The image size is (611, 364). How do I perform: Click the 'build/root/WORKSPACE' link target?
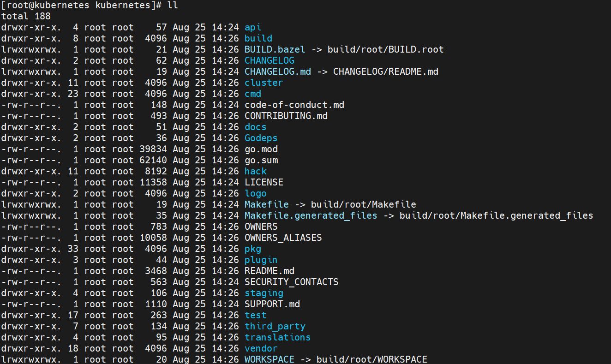pos(372,359)
